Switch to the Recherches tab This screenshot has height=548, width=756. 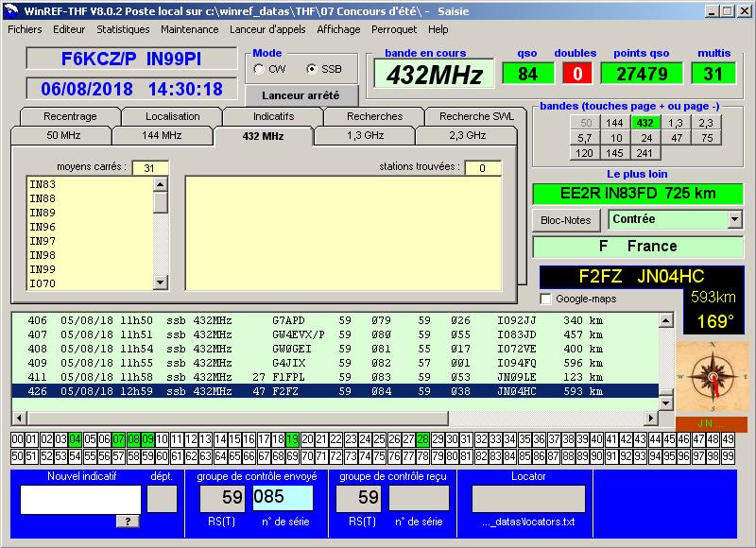click(x=374, y=116)
